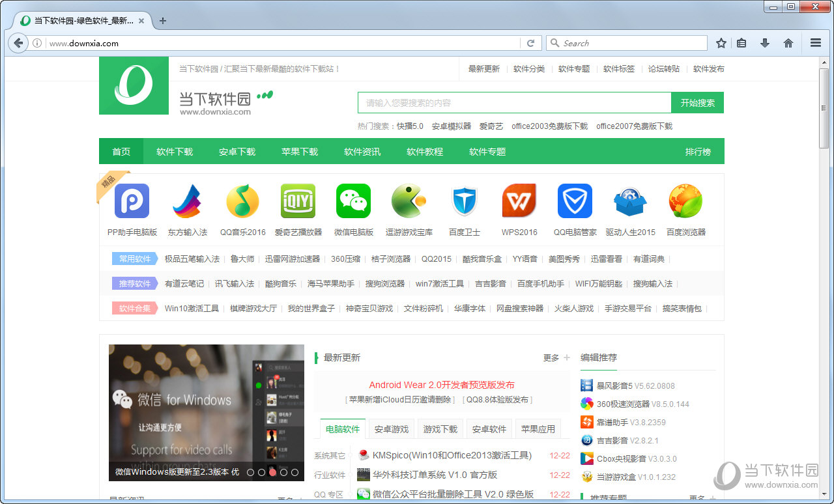Open the WPS2016 icon
This screenshot has width=834, height=504.
[519, 201]
